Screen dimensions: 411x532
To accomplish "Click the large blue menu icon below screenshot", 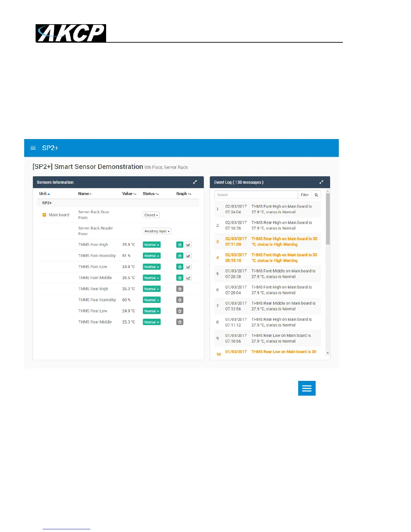I will tap(307, 388).
